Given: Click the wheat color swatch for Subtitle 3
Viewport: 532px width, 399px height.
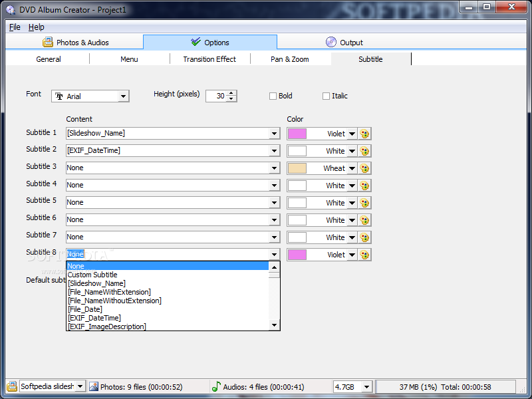Looking at the screenshot, I should click(297, 168).
